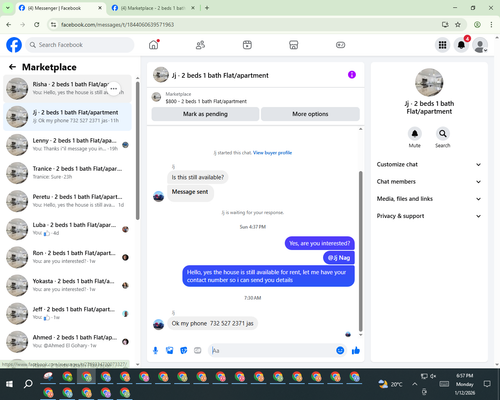This screenshot has width=500, height=400.
Task: Expand Customize chat section
Action: coord(429,164)
